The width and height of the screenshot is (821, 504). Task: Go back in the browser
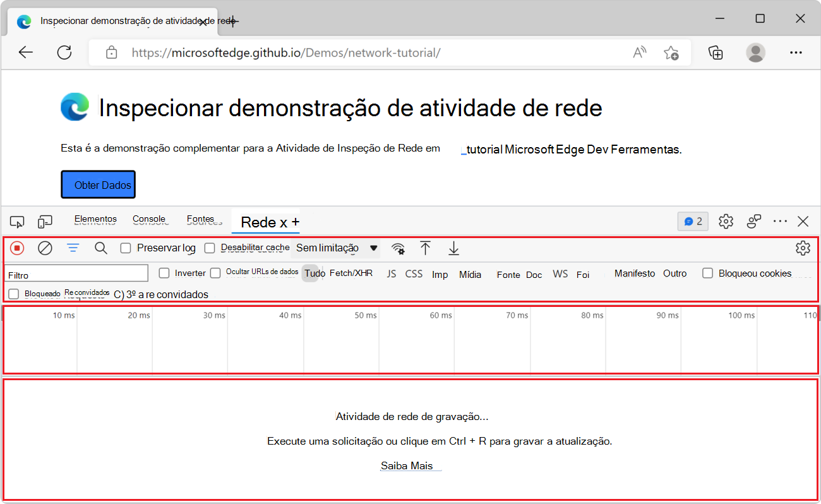(25, 52)
